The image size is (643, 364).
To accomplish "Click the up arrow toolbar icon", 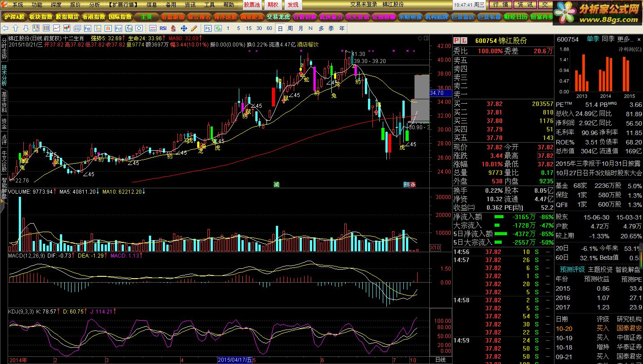I will coord(16,28).
